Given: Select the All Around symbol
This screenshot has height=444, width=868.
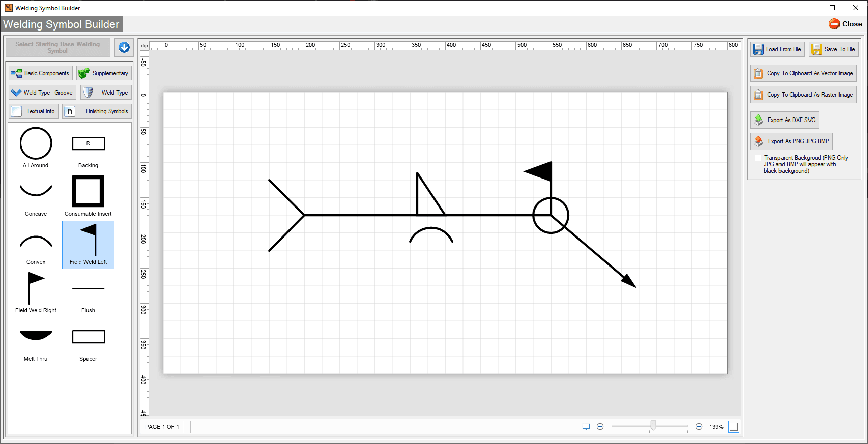Looking at the screenshot, I should (36, 148).
